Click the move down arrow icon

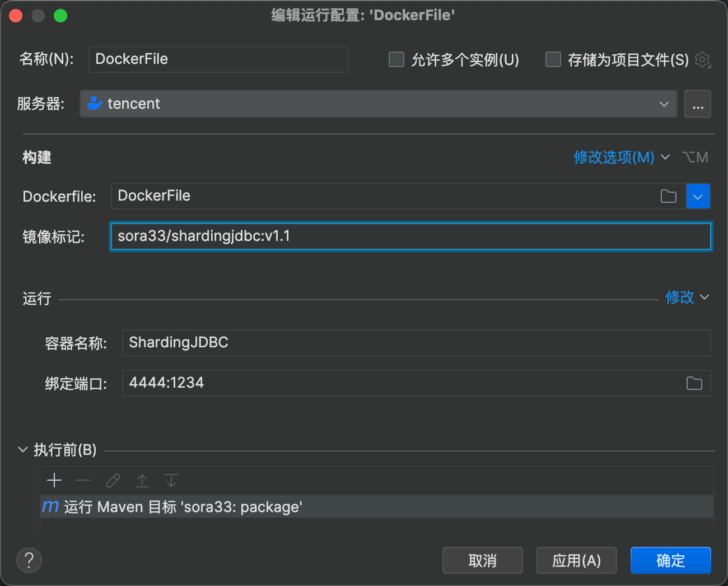tap(171, 480)
